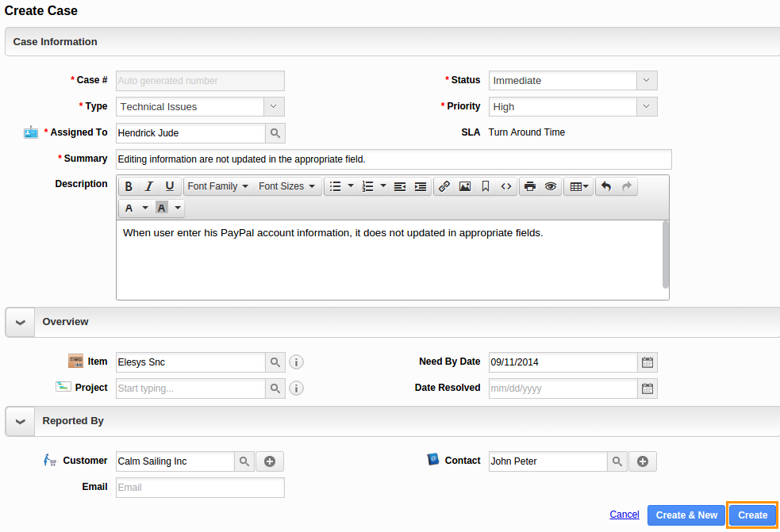Insert a table into the description
This screenshot has height=532, width=780.
[577, 186]
